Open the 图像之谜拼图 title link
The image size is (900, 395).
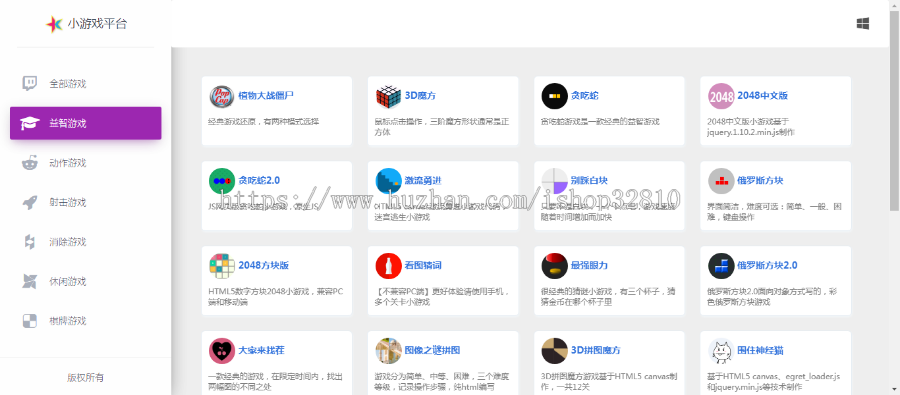[432, 350]
